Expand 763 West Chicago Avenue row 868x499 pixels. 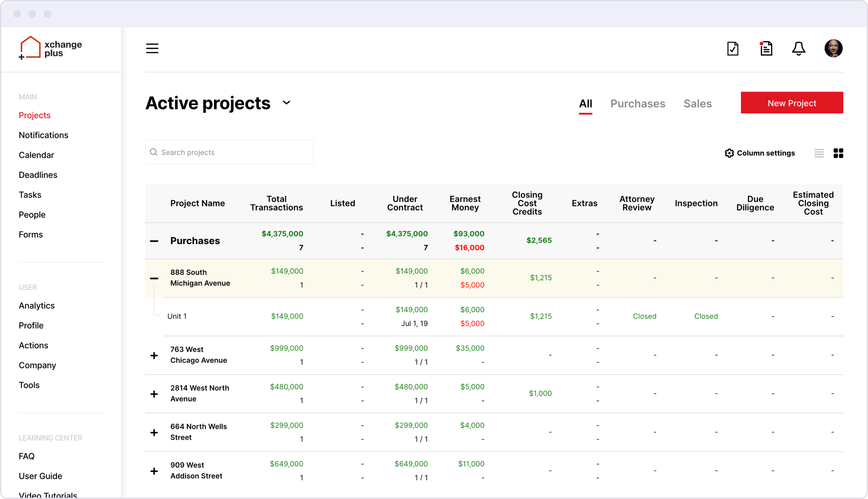pyautogui.click(x=154, y=355)
